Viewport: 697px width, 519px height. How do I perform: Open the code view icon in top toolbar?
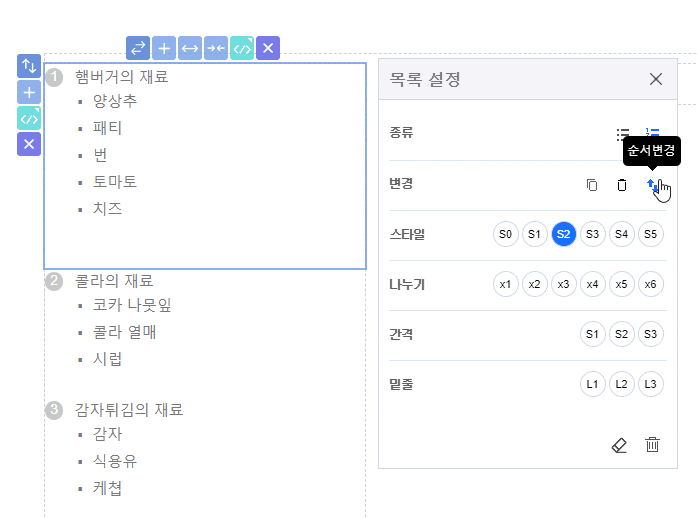[242, 48]
